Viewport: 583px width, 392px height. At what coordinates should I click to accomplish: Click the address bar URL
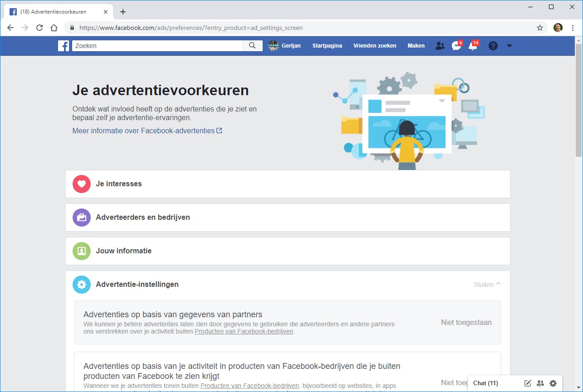(191, 28)
